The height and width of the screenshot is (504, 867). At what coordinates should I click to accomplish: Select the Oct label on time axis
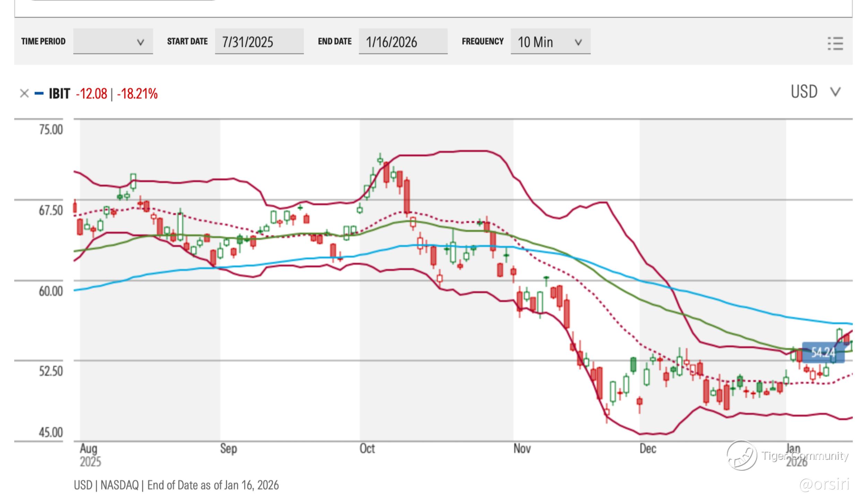pyautogui.click(x=367, y=449)
